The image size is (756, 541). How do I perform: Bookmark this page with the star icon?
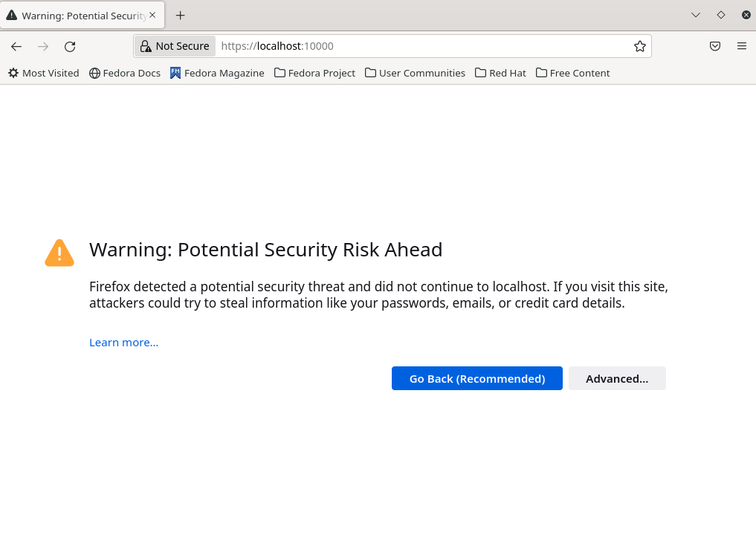point(640,46)
